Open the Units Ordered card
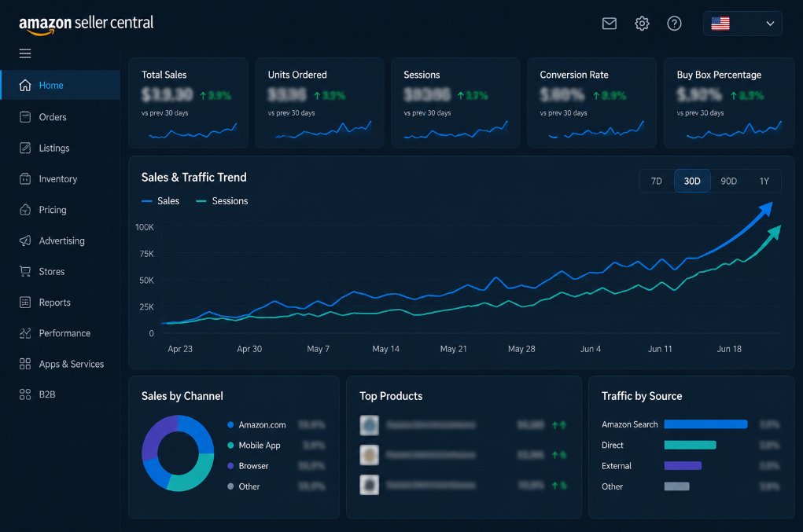Viewport: 803px width, 532px height. (x=319, y=103)
